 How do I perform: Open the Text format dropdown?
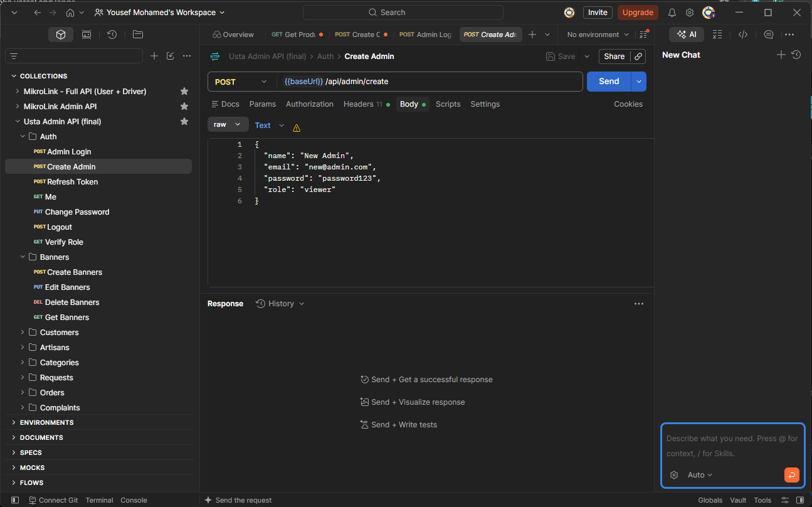[x=270, y=125]
